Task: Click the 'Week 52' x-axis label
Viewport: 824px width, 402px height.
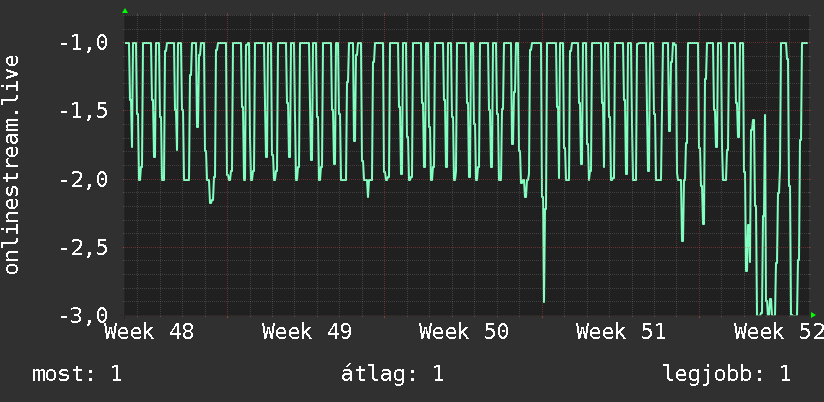Action: 779,332
